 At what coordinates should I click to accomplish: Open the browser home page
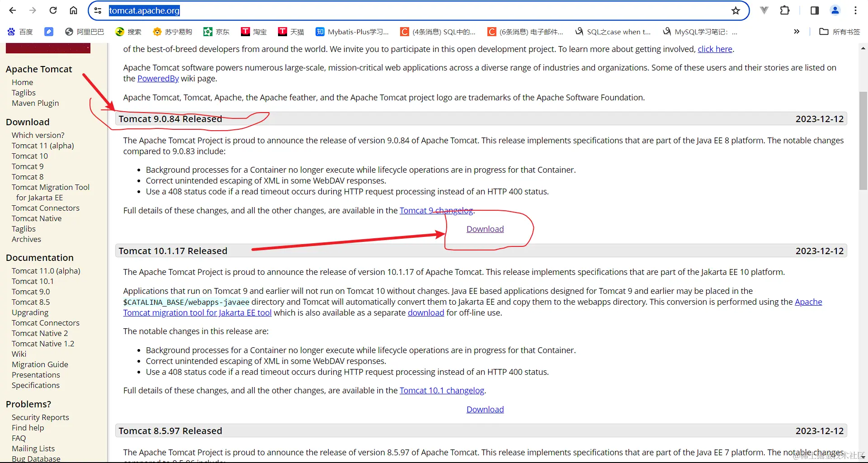73,10
